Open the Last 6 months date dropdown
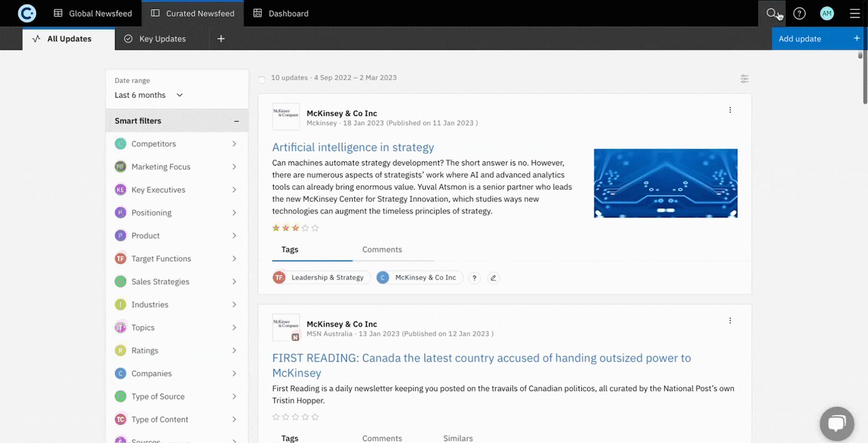The height and width of the screenshot is (443, 868). [x=149, y=95]
